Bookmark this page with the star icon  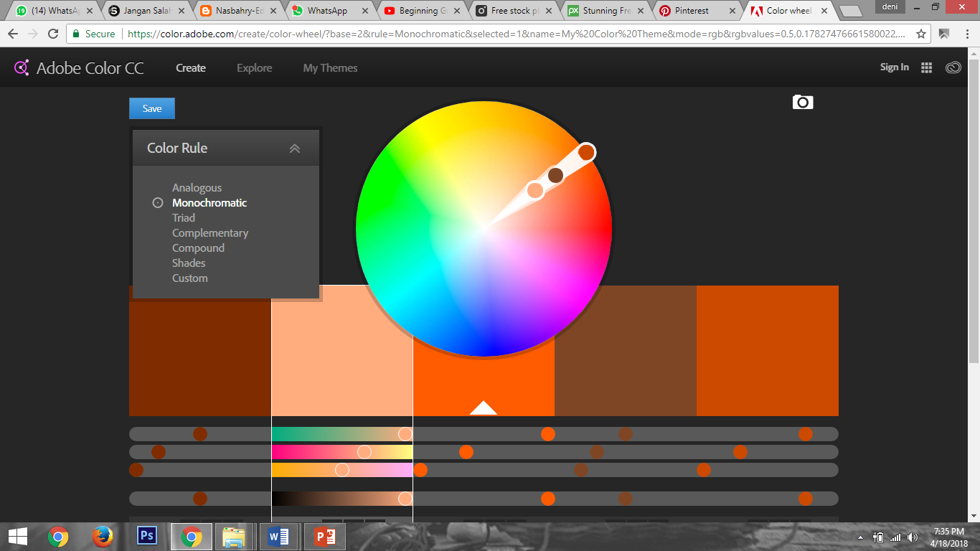[x=921, y=34]
